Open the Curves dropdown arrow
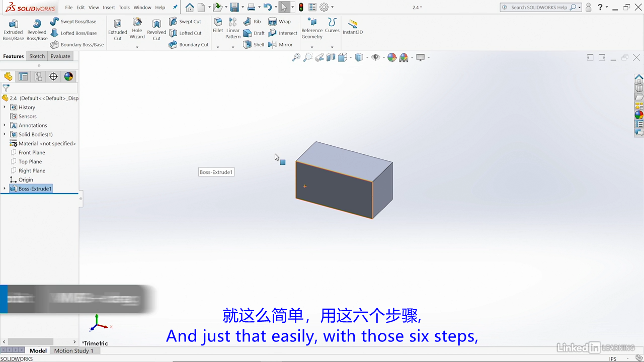 click(x=332, y=47)
